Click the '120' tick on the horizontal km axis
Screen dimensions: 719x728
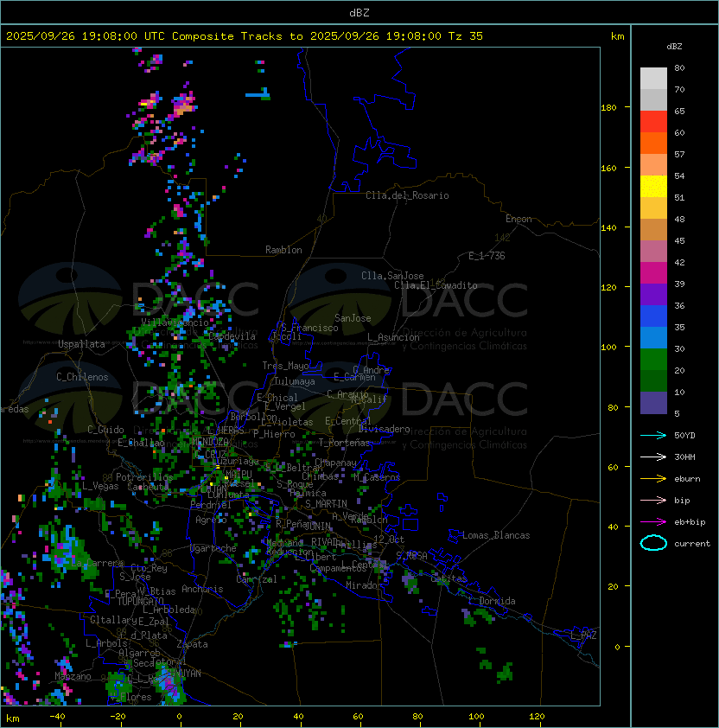click(x=537, y=717)
